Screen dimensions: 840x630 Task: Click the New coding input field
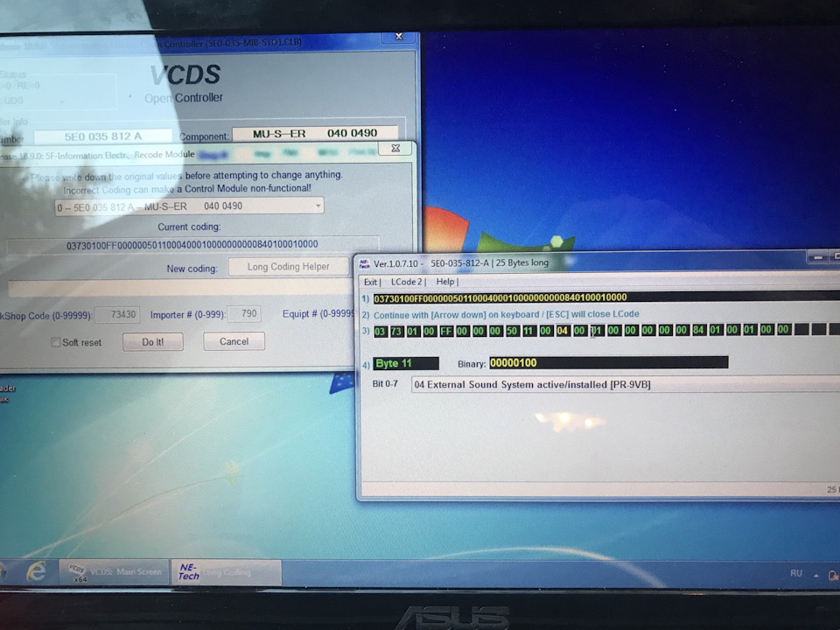click(x=179, y=288)
